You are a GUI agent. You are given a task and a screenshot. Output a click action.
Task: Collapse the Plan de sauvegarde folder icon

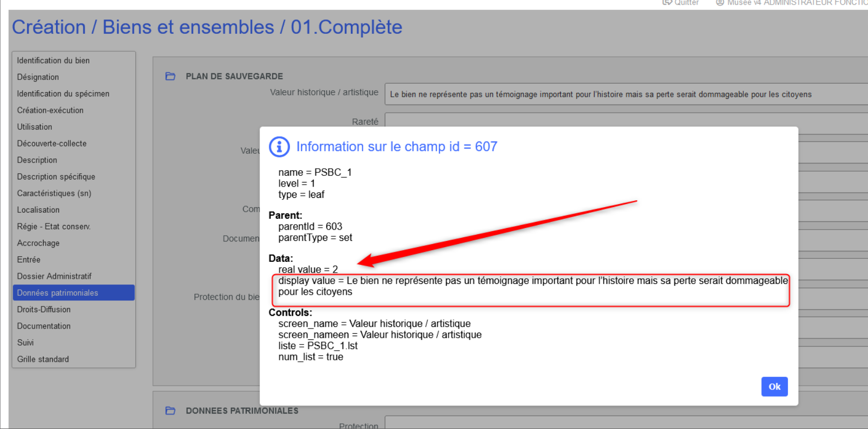point(170,76)
